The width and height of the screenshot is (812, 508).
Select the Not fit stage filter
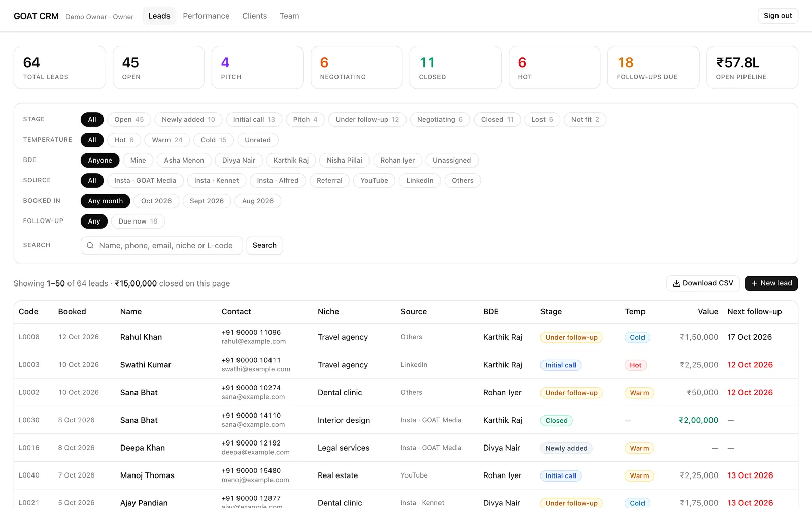coord(585,120)
